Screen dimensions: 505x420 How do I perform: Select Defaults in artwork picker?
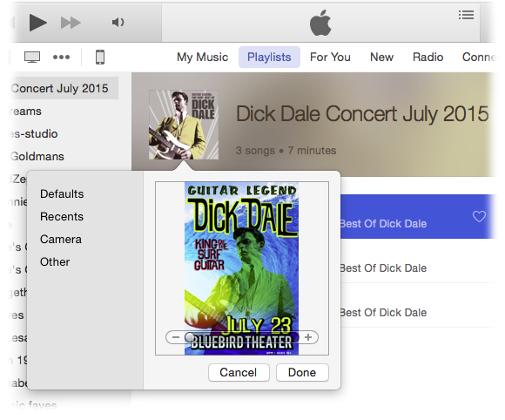(62, 194)
